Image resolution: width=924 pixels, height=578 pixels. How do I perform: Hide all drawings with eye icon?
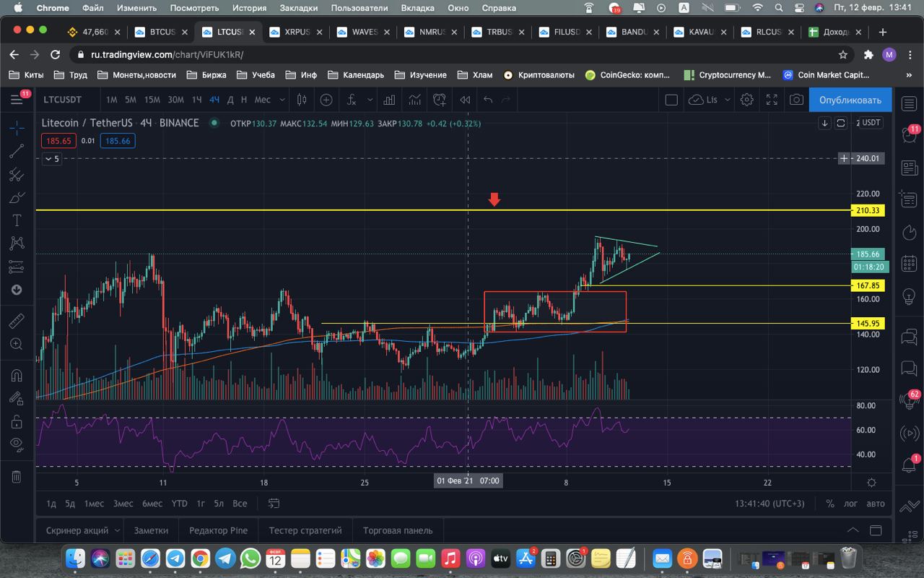[x=17, y=444]
